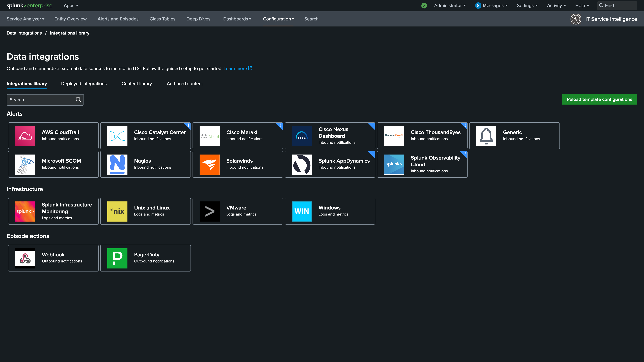Open the Settings dropdown menu

[x=527, y=6]
